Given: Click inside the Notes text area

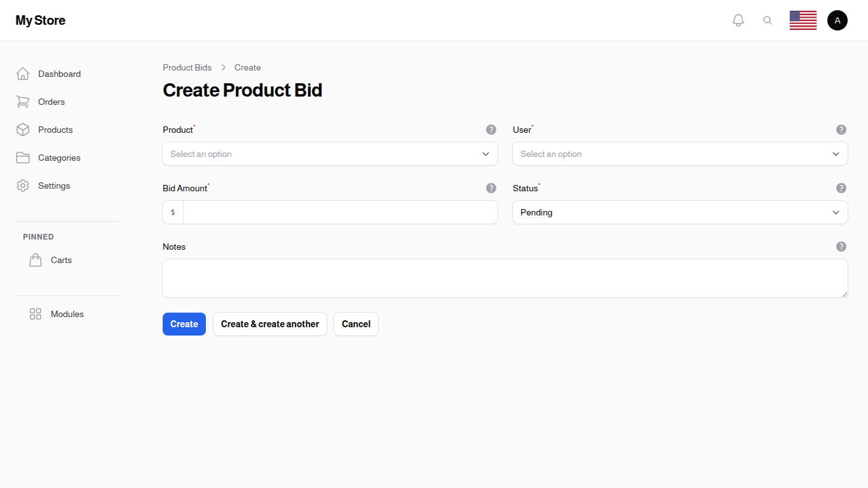Looking at the screenshot, I should click(x=505, y=278).
